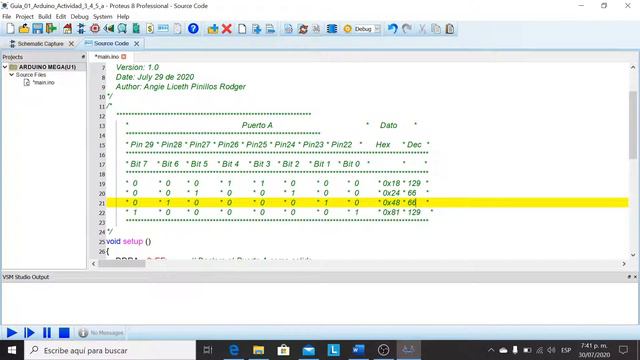Click the Project Settings chip icon
Image resolution: width=640 pixels, height=360 pixels.
tap(332, 29)
